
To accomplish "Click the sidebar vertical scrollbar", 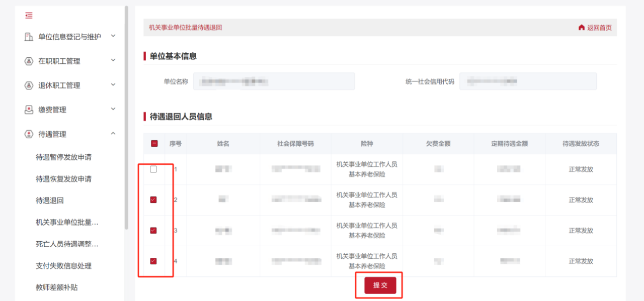I will (126, 116).
